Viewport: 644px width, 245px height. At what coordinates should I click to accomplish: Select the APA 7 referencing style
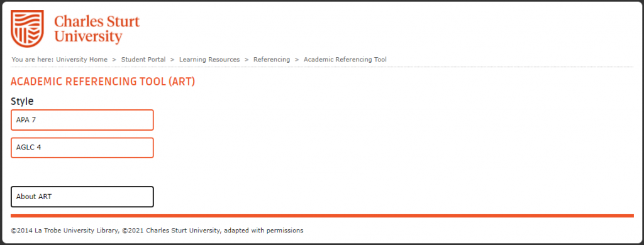pos(82,120)
